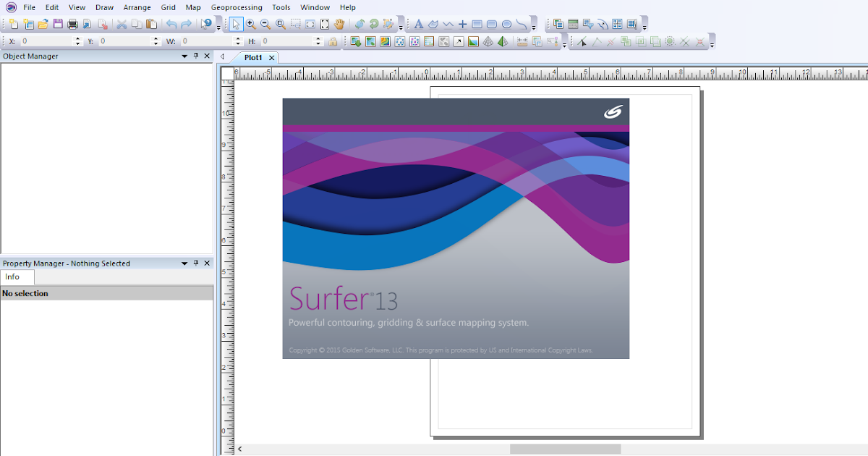Toggle auto-hide pin on Property Manager

tap(195, 263)
